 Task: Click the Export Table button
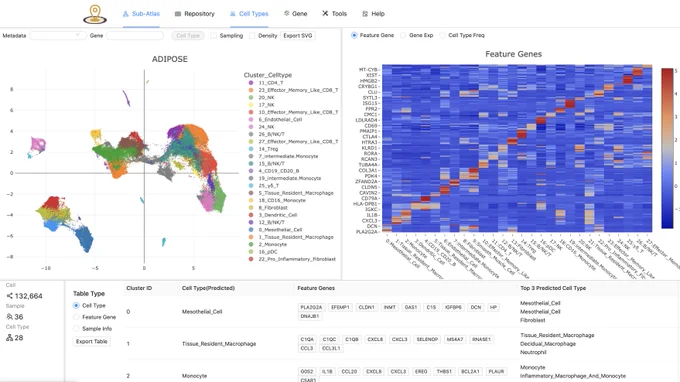point(92,341)
